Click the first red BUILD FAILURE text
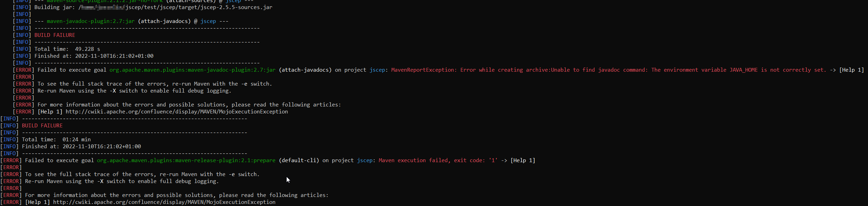This screenshot has width=868, height=206. [55, 35]
